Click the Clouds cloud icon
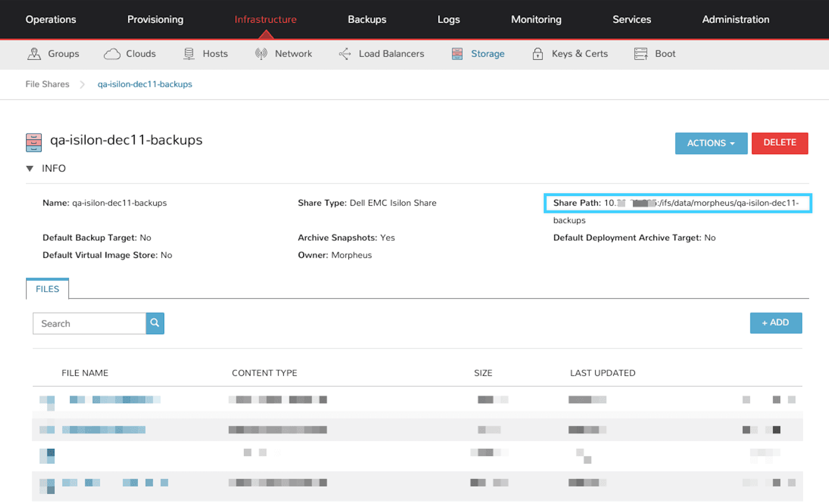Image resolution: width=829 pixels, height=504 pixels. 112,54
